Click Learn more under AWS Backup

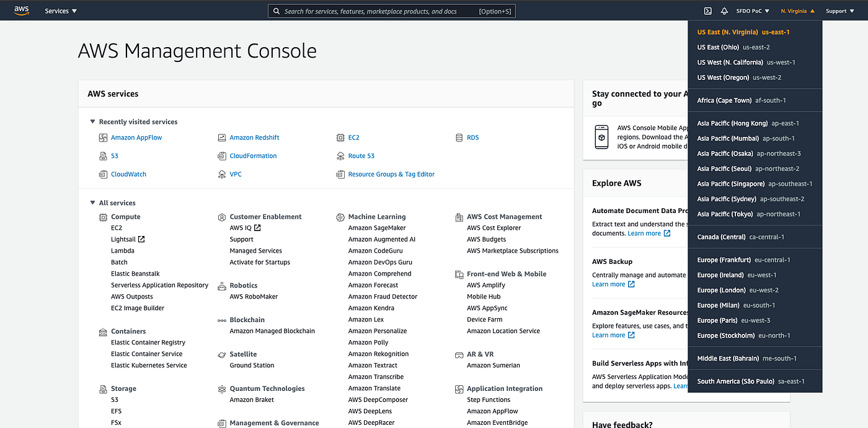[613, 284]
